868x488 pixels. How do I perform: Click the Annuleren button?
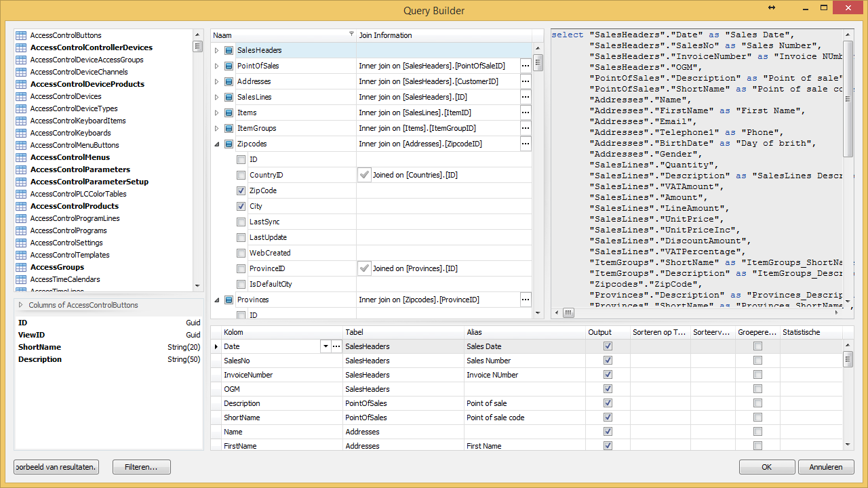(x=825, y=467)
